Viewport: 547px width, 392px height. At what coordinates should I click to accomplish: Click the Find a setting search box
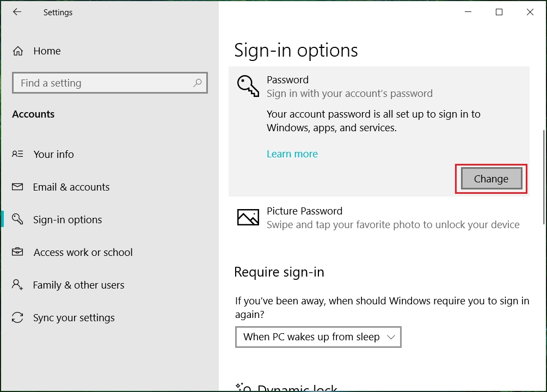(103, 83)
